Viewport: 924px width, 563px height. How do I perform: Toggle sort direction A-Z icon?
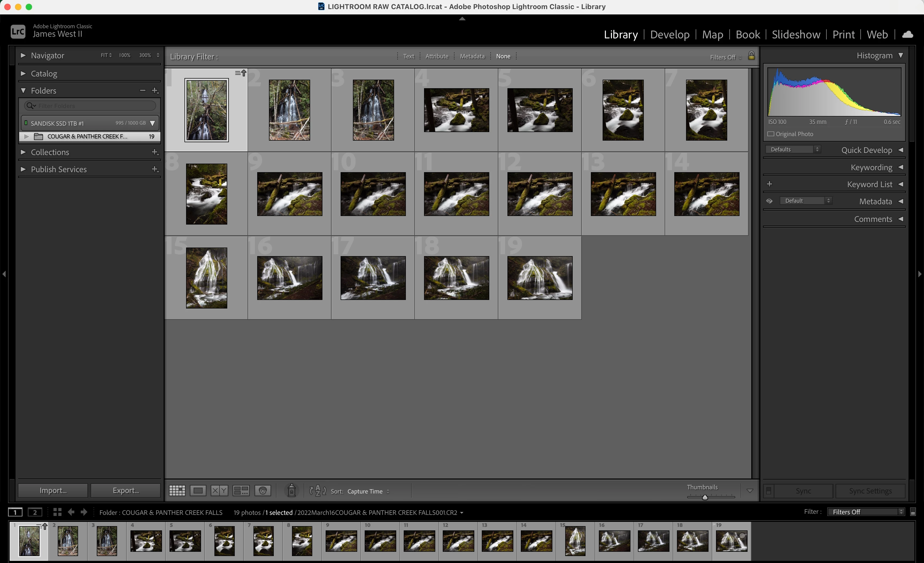coord(318,491)
